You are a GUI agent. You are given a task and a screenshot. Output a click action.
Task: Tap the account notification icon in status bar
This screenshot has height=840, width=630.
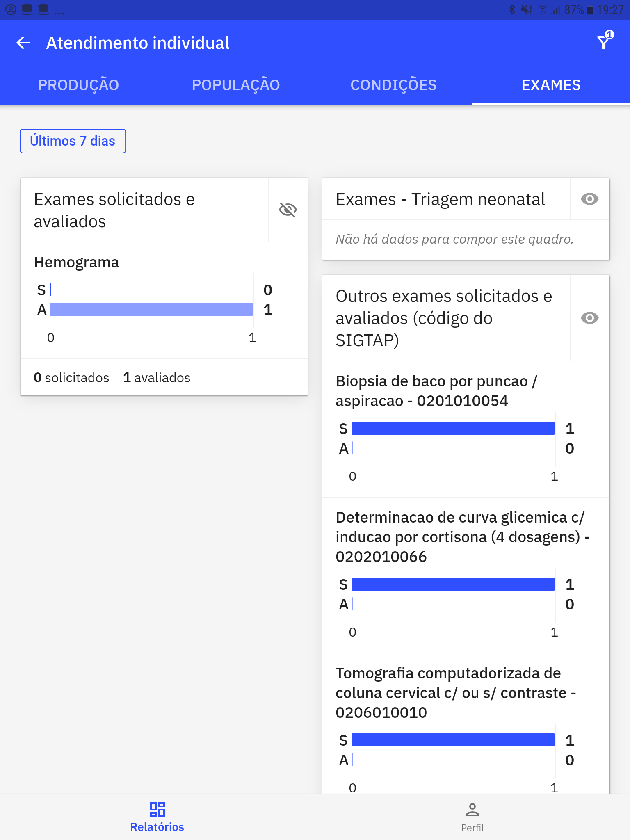[x=11, y=9]
